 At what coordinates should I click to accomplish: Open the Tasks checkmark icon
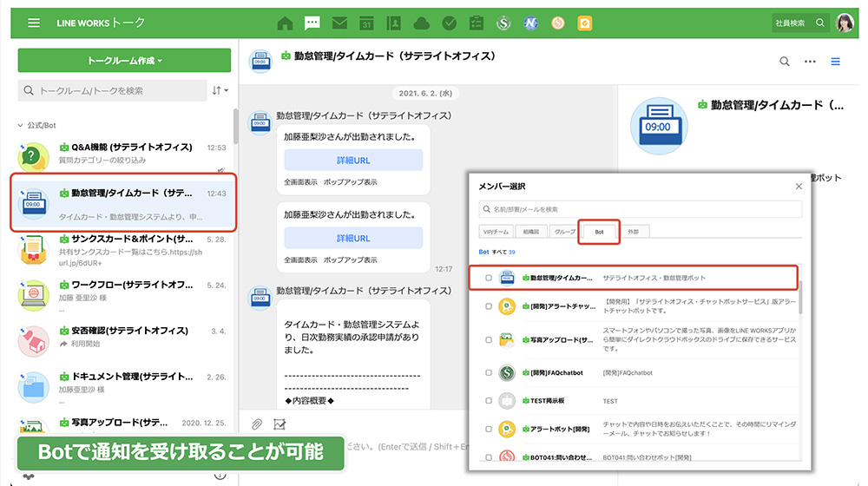[x=449, y=23]
